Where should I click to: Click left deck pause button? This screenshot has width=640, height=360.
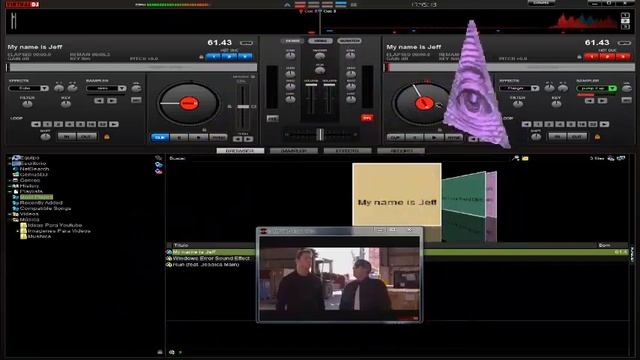pyautogui.click(x=178, y=138)
